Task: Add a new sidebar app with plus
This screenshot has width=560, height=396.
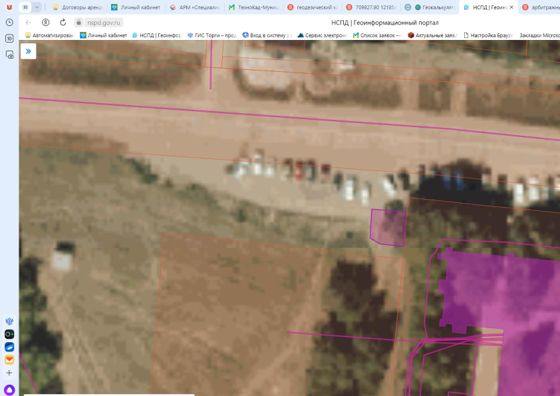Action: click(9, 373)
